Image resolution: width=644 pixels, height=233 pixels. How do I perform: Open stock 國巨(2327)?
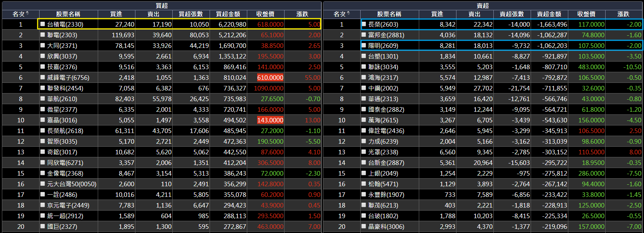[62, 227]
